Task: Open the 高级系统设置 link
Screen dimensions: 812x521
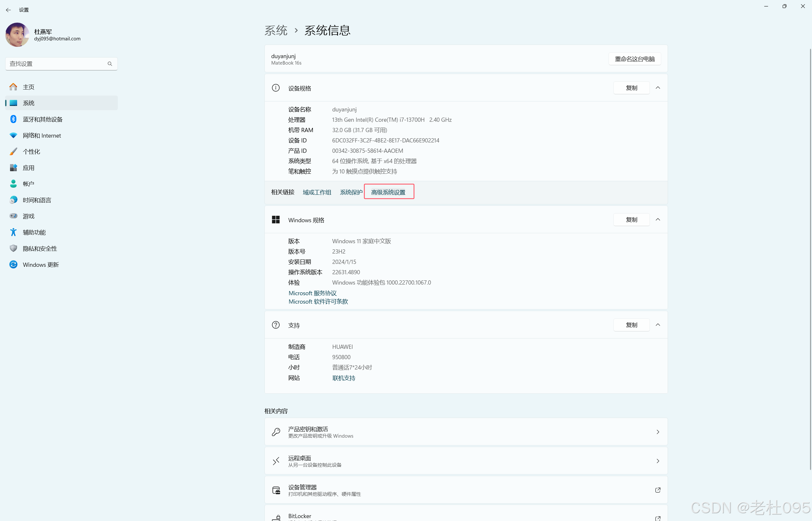Action: 388,192
